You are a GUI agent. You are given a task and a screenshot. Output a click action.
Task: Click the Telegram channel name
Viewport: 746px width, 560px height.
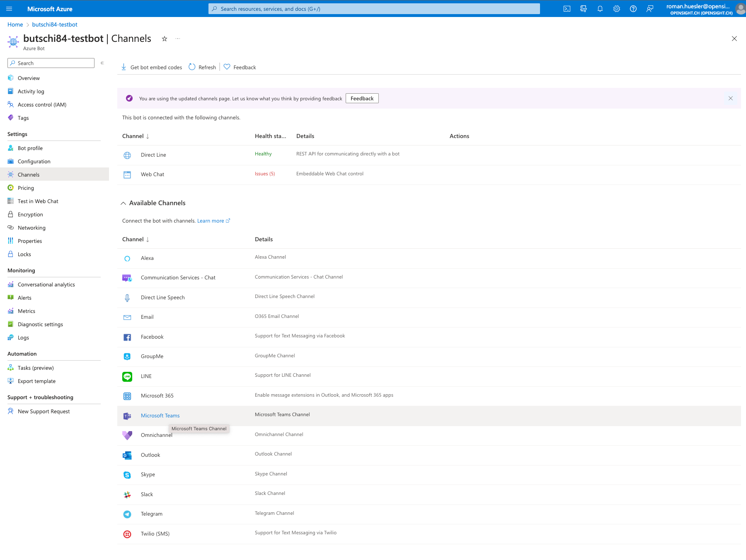152,514
